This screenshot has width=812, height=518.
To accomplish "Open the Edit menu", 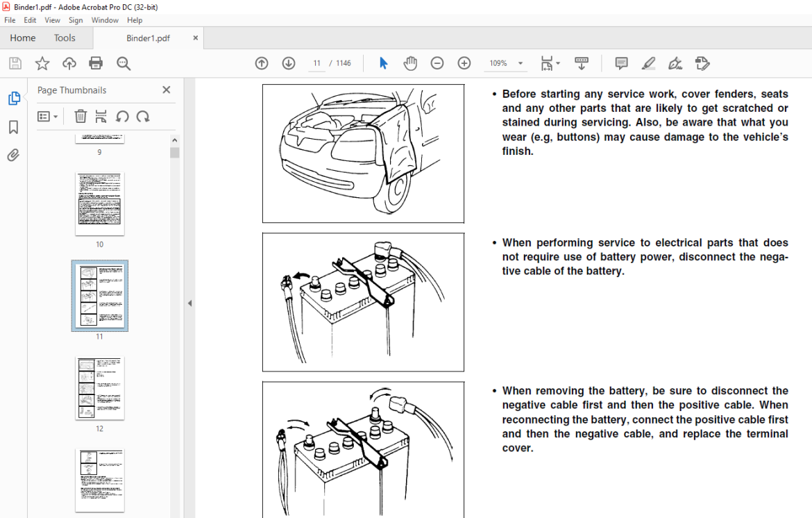I will point(30,20).
